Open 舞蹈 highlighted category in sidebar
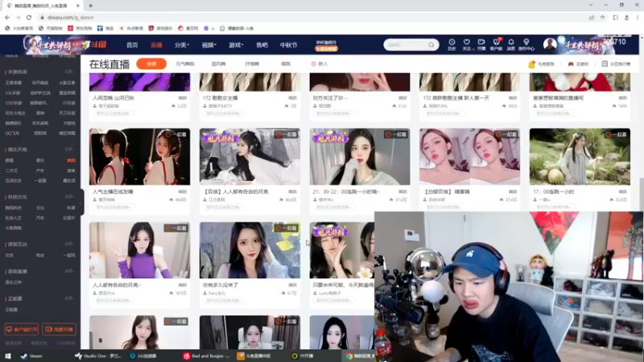This screenshot has height=362, width=644. pyautogui.click(x=72, y=160)
